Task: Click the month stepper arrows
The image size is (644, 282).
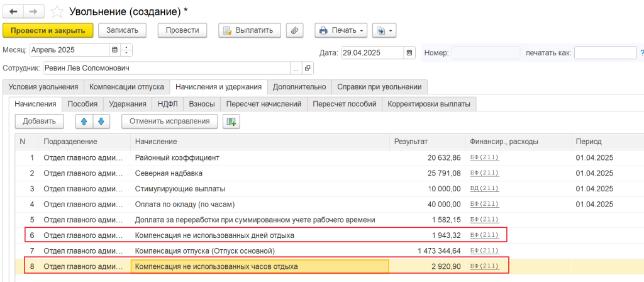Action: point(126,50)
